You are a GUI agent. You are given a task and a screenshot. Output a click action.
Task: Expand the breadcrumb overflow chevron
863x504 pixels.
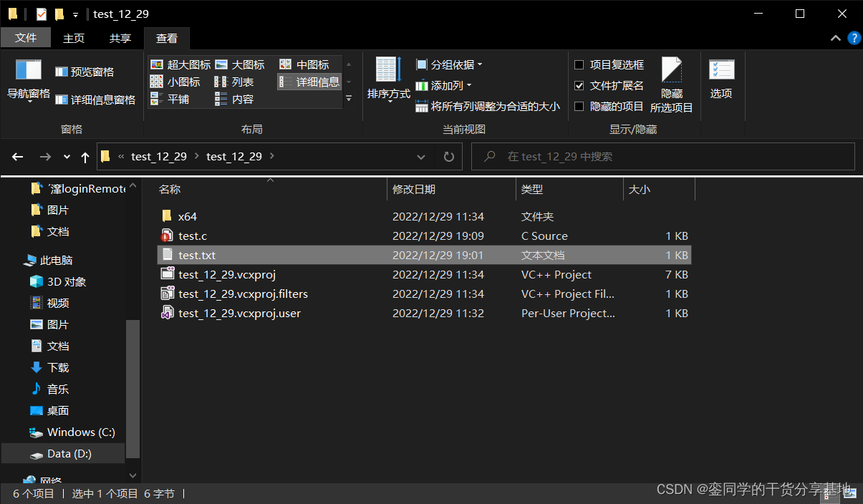pos(121,156)
